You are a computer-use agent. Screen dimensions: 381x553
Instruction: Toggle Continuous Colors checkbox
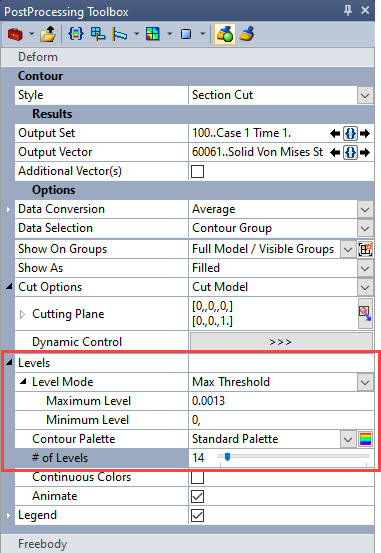tap(197, 478)
